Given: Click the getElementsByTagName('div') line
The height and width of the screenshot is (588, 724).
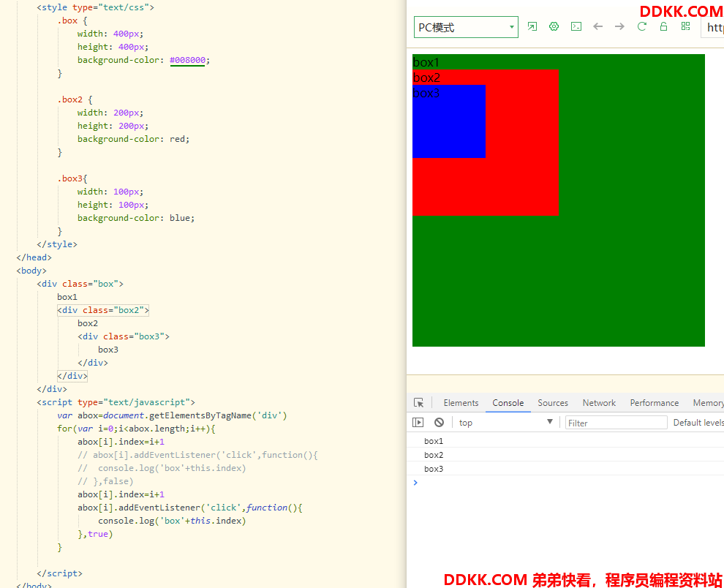Looking at the screenshot, I should tap(172, 415).
